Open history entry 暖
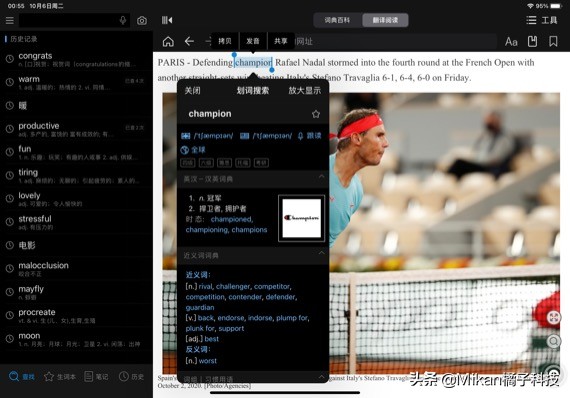 [76, 106]
